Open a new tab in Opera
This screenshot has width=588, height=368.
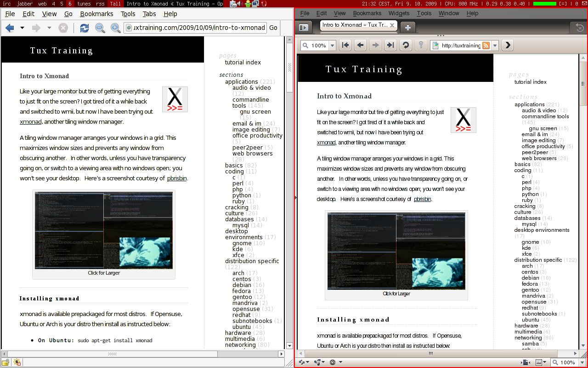tap(407, 27)
